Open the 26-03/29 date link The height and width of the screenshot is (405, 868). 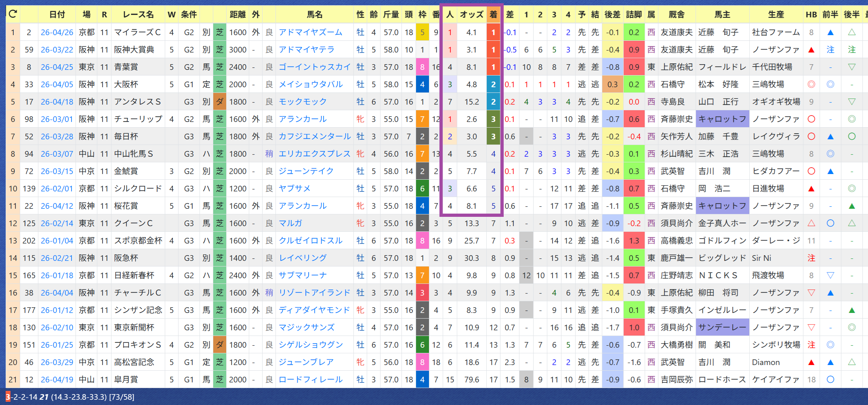point(57,362)
